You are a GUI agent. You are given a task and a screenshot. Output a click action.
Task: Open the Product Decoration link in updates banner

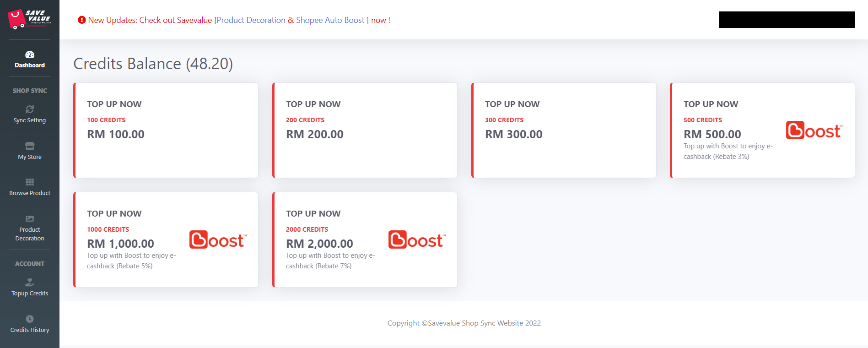251,20
